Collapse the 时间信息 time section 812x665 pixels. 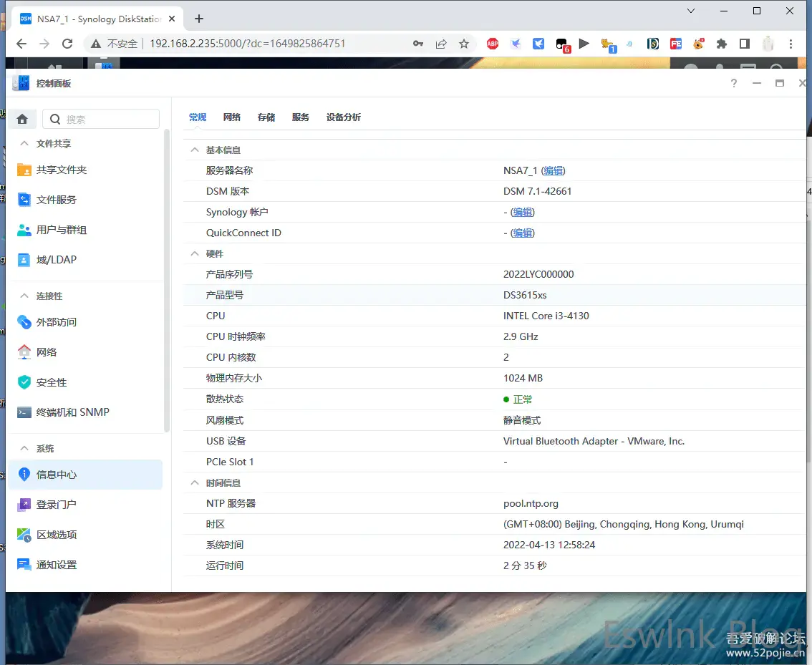(x=194, y=483)
